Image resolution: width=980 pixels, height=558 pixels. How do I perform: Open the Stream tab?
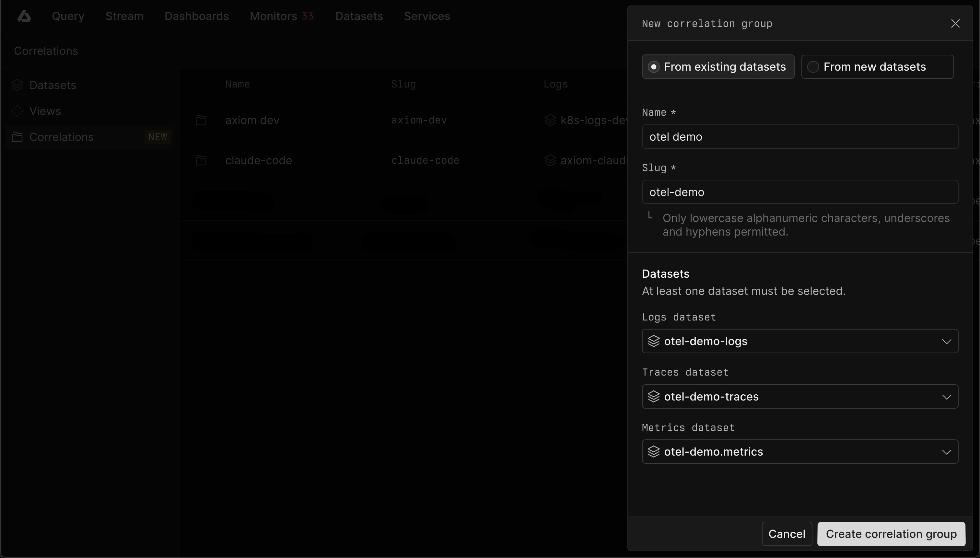pyautogui.click(x=124, y=16)
